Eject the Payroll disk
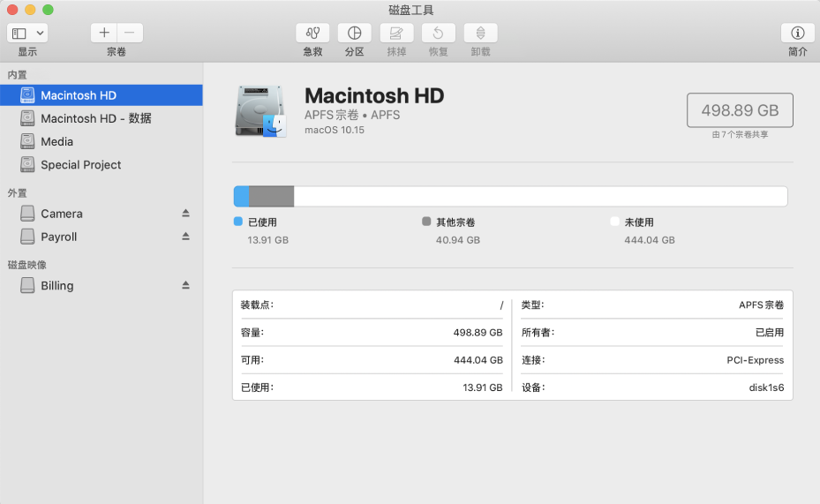 click(185, 237)
